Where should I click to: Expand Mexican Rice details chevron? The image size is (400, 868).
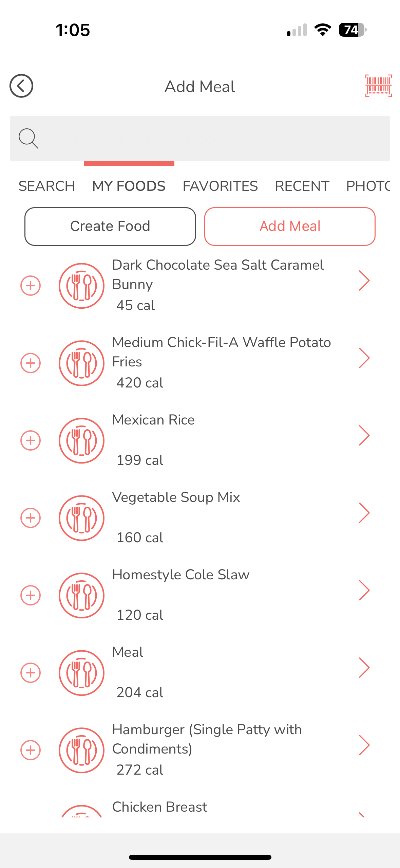(364, 436)
